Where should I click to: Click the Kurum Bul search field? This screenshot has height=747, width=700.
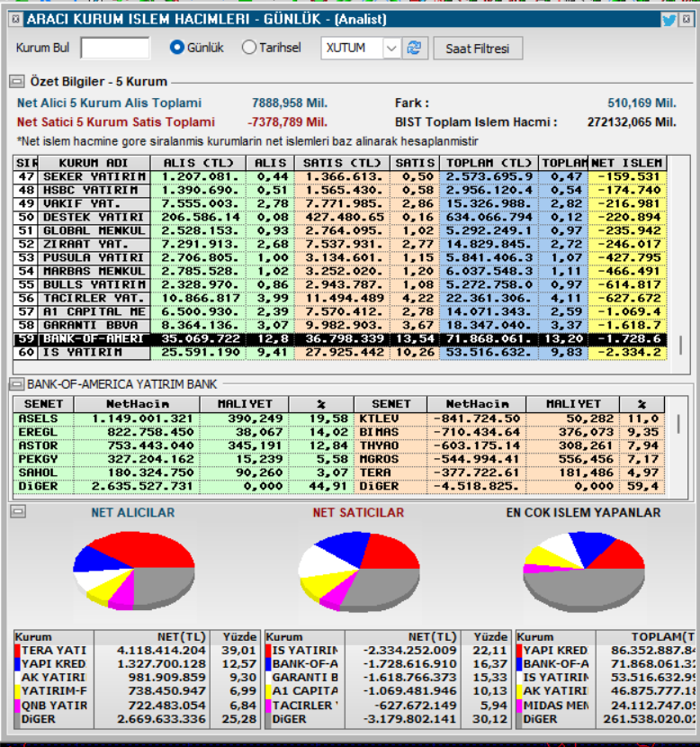click(x=115, y=48)
